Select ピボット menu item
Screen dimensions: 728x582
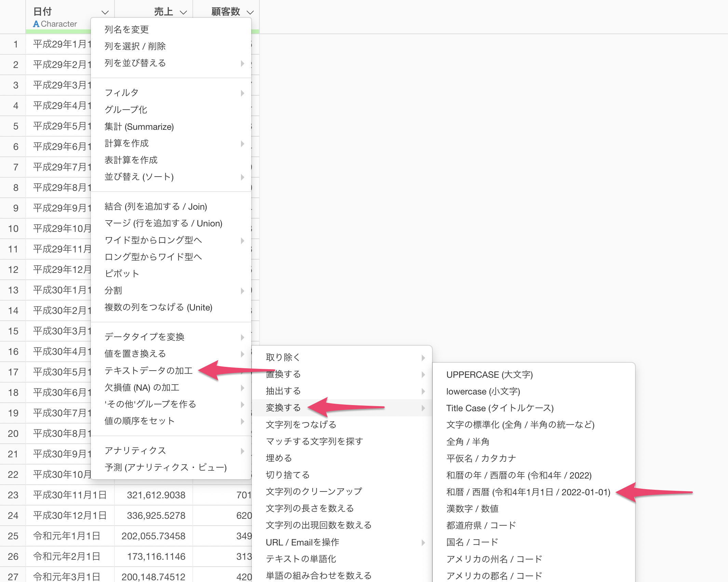coord(171,273)
